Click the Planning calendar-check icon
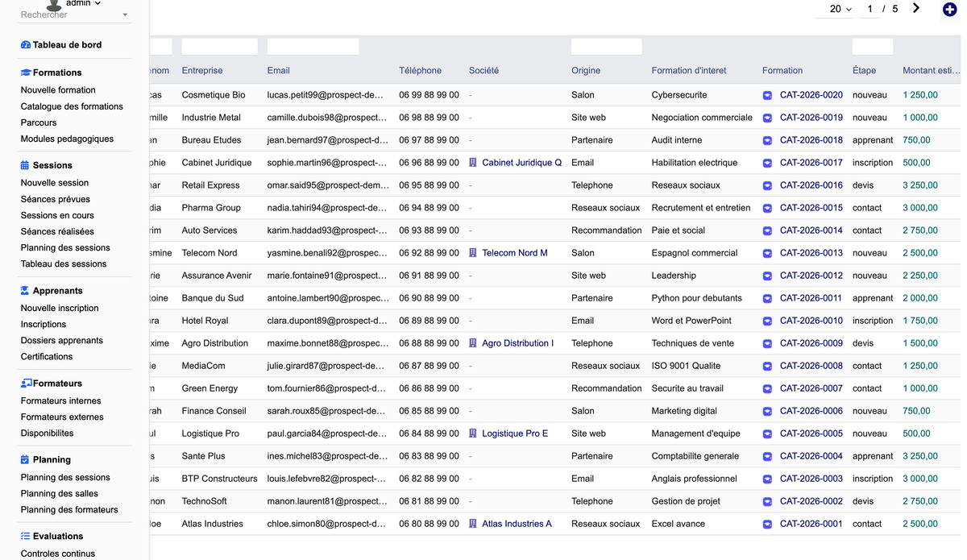Image resolution: width=967 pixels, height=560 pixels. pyautogui.click(x=25, y=459)
